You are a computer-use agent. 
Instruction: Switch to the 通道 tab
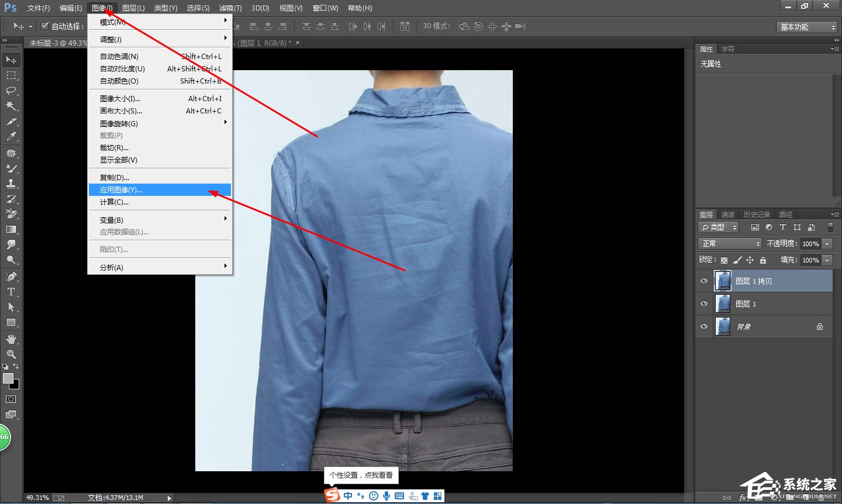tap(727, 215)
